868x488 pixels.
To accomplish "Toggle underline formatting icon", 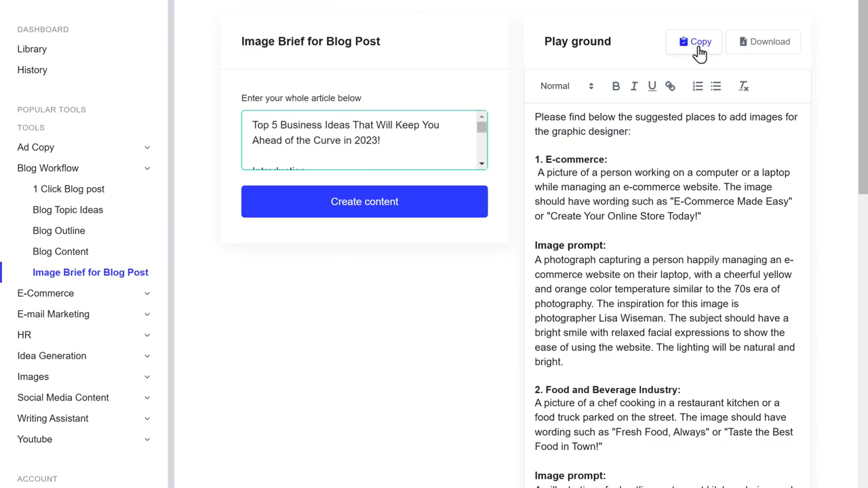I will pyautogui.click(x=652, y=86).
